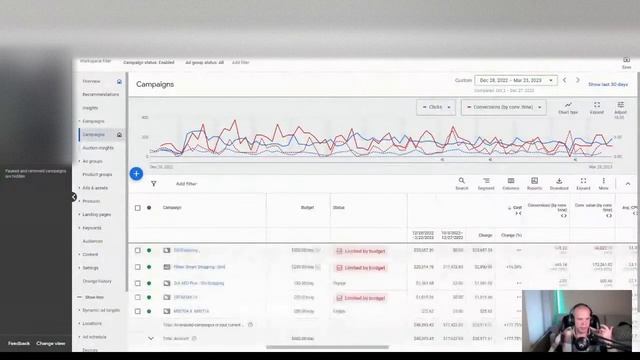640x360 pixels.
Task: Open the custom date range dropdown
Action: (x=516, y=80)
